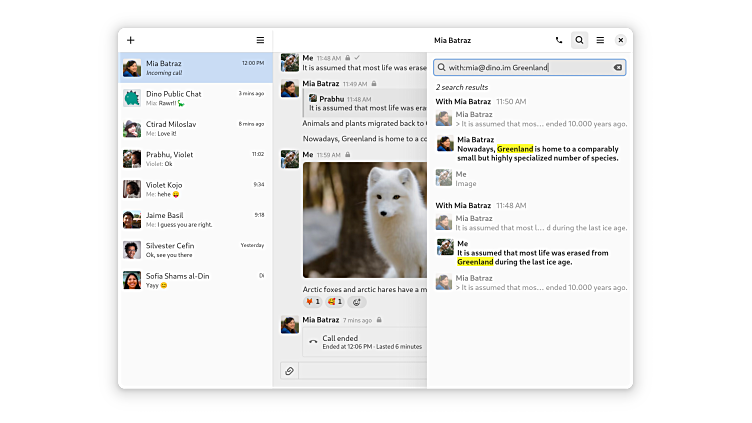Screen dimensions: 752x423
Task: Open the conversation menu in the header
Action: pos(600,40)
